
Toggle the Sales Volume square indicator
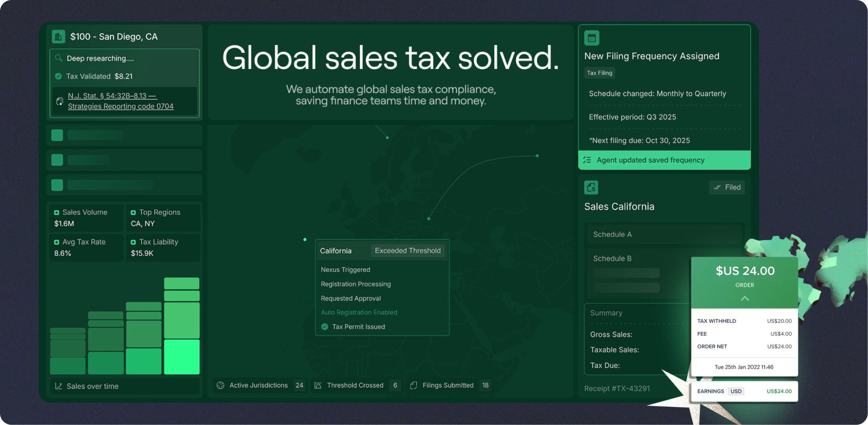click(x=57, y=212)
